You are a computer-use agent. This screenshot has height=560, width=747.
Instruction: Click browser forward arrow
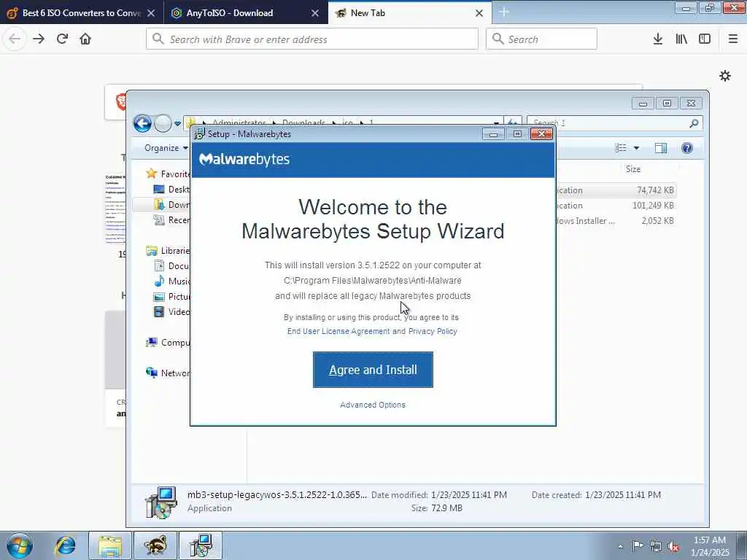pyautogui.click(x=39, y=39)
